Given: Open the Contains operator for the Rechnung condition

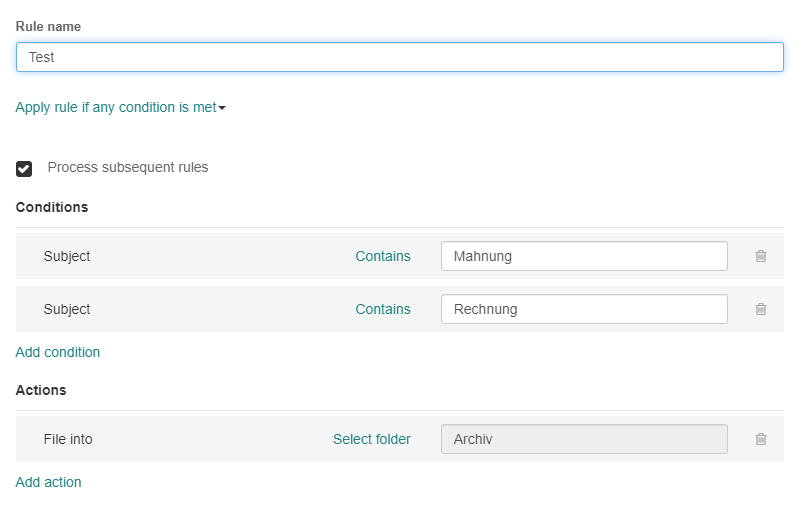Looking at the screenshot, I should point(383,309).
